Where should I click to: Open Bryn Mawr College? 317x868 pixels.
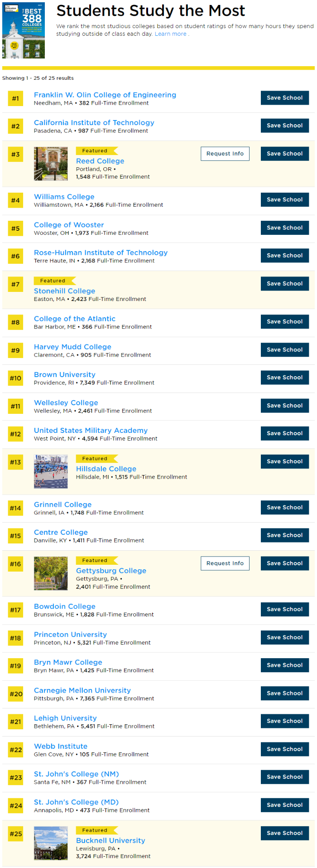(68, 662)
